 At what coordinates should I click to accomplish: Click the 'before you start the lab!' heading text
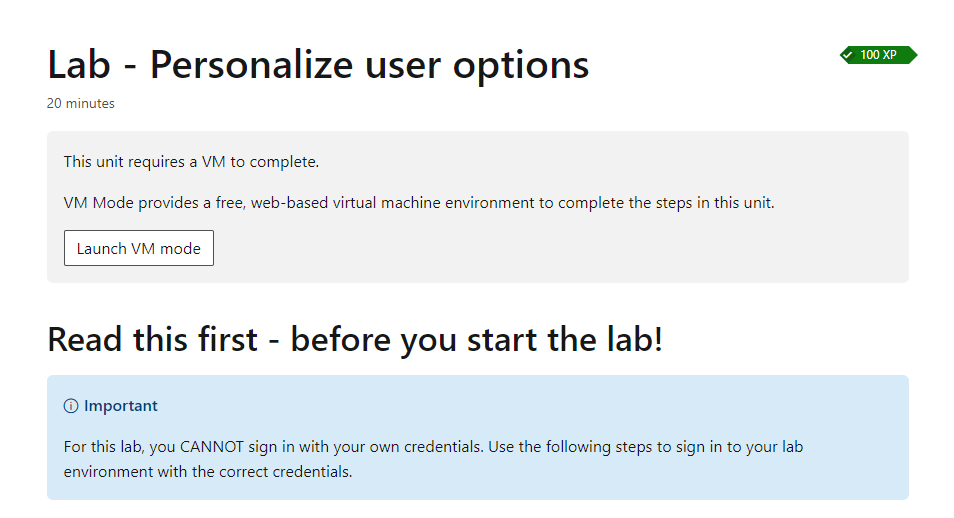point(476,339)
